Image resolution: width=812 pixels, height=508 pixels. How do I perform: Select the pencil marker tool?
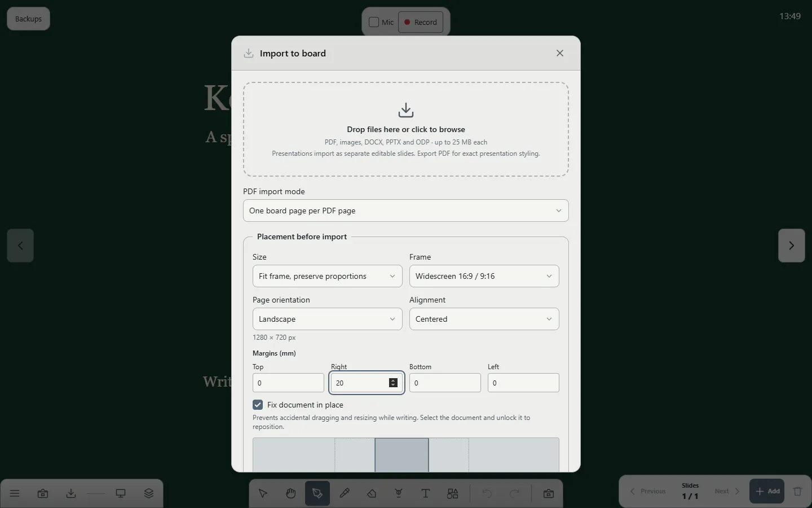pos(345,494)
